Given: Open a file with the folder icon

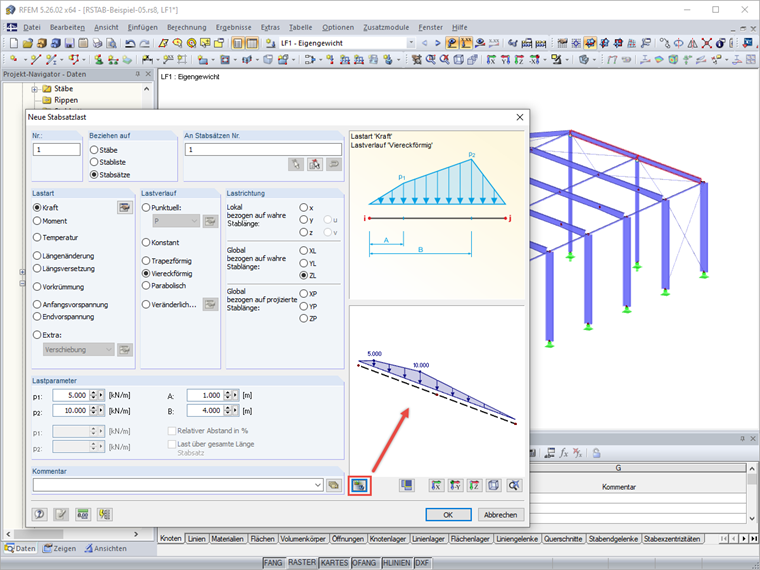Looking at the screenshot, I should 28,43.
